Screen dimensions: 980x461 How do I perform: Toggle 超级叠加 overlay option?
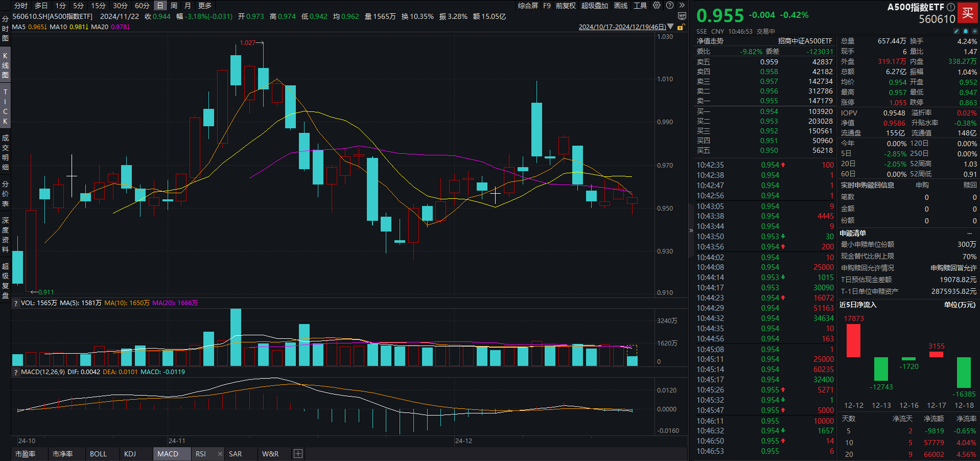pos(594,6)
